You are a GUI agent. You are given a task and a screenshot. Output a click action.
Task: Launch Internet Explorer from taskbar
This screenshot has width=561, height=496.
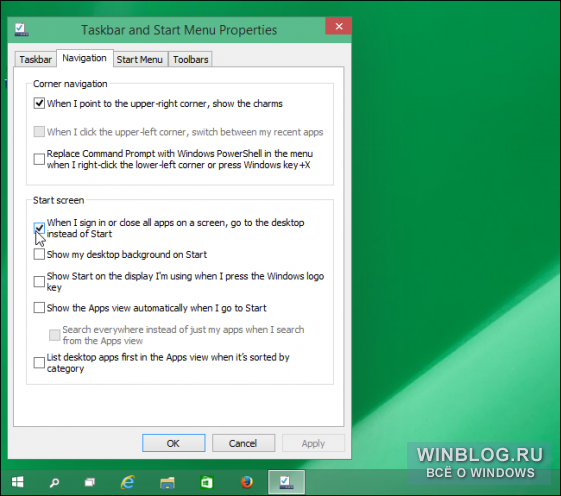(x=128, y=482)
